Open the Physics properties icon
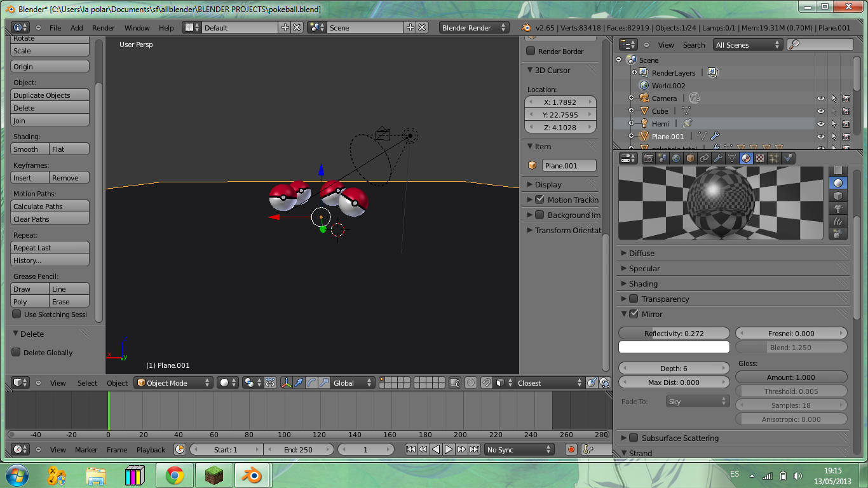Screen dimensions: 868x488 (788, 158)
